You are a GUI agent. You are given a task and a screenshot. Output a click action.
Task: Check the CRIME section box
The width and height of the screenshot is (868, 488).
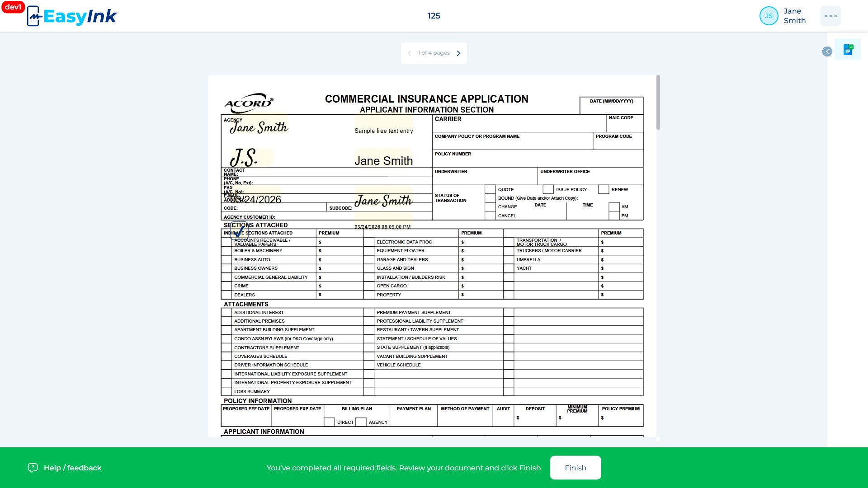point(226,286)
